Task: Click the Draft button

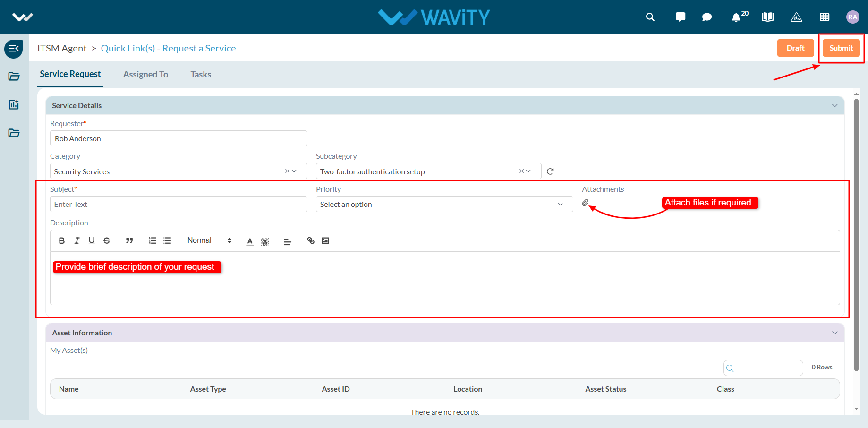Action: tap(796, 48)
